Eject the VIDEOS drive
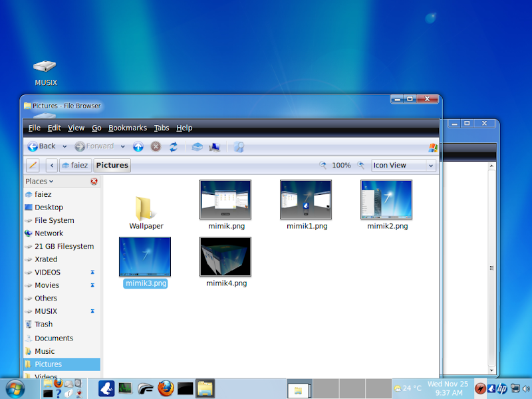Screen dimensions: 532x399 [x=92, y=272]
